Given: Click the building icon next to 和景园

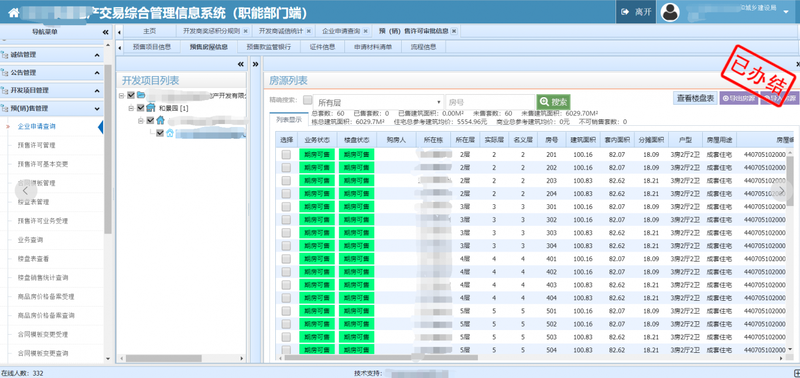Looking at the screenshot, I should [151, 108].
